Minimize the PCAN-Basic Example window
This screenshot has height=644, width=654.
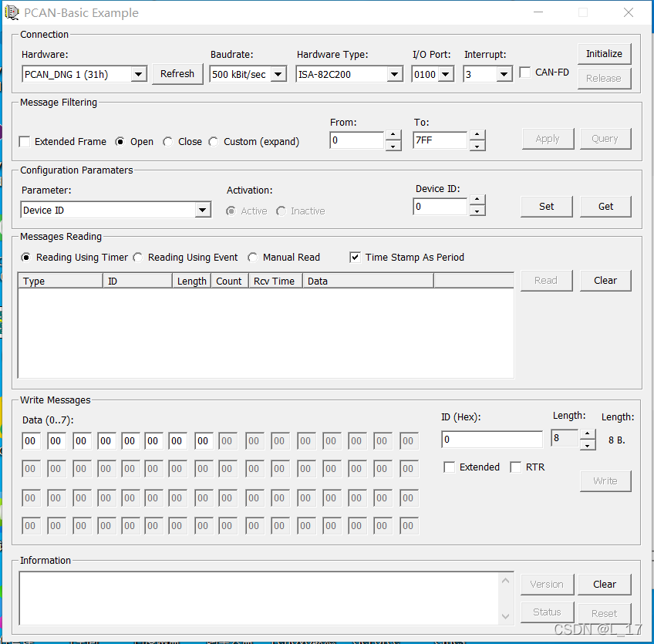coord(538,12)
